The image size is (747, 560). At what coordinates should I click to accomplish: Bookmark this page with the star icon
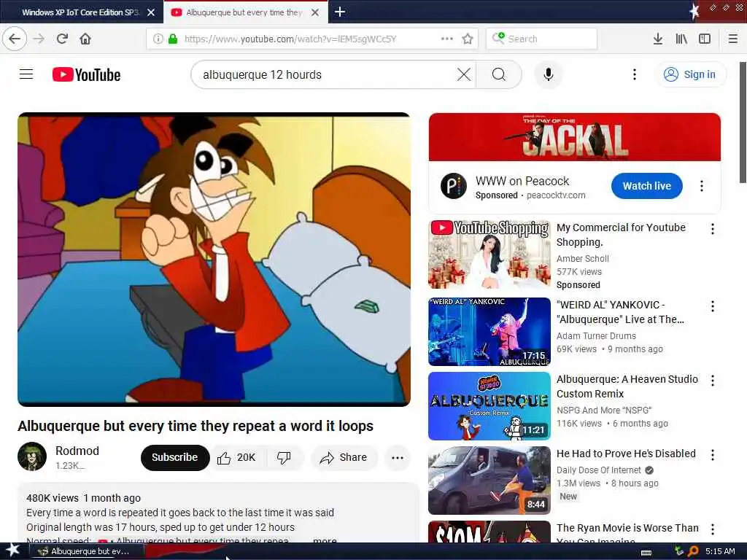(468, 39)
